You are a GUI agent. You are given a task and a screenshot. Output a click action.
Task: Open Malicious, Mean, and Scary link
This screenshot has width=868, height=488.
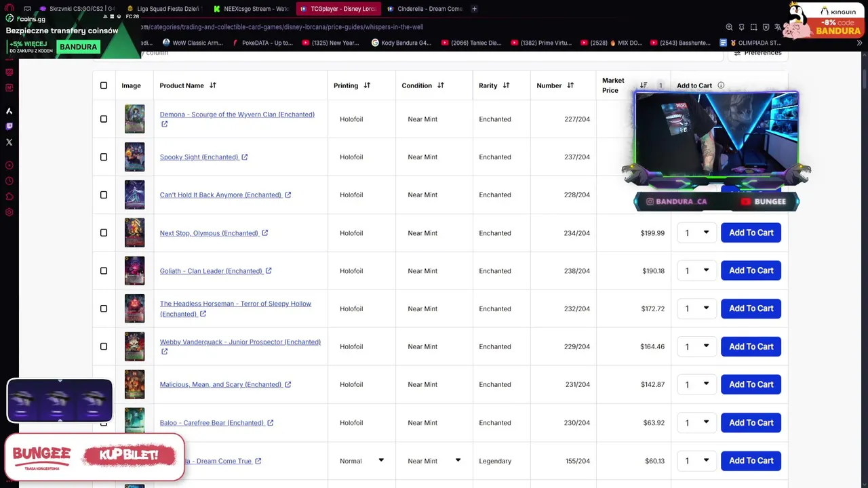point(220,385)
